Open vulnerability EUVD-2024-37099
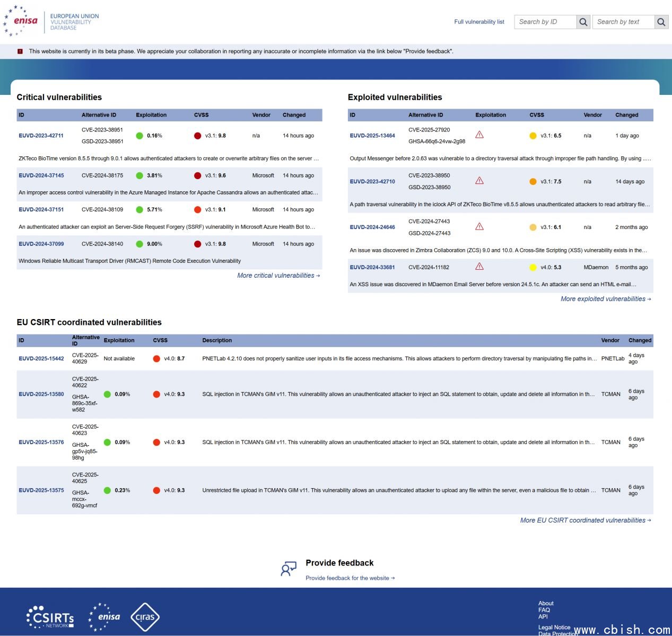Screen dimensions: 672x636 pos(41,244)
